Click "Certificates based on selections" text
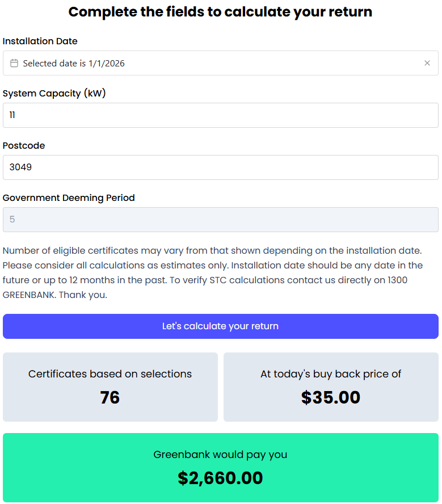442x504 pixels. tap(110, 374)
